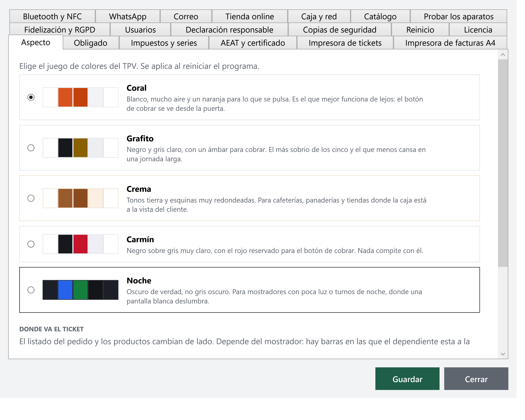This screenshot has height=420, width=525.
Task: Click the Coral radio button
Action: (31, 97)
